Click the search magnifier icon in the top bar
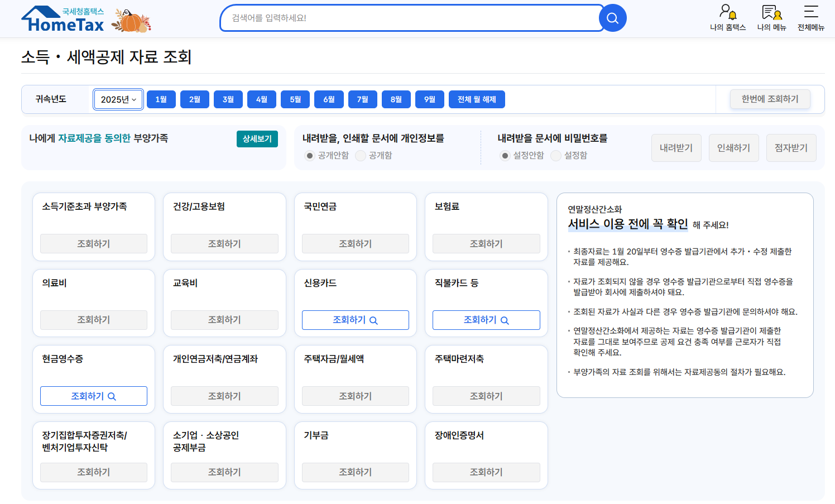Screen dimensions: 835x504 click(x=612, y=17)
